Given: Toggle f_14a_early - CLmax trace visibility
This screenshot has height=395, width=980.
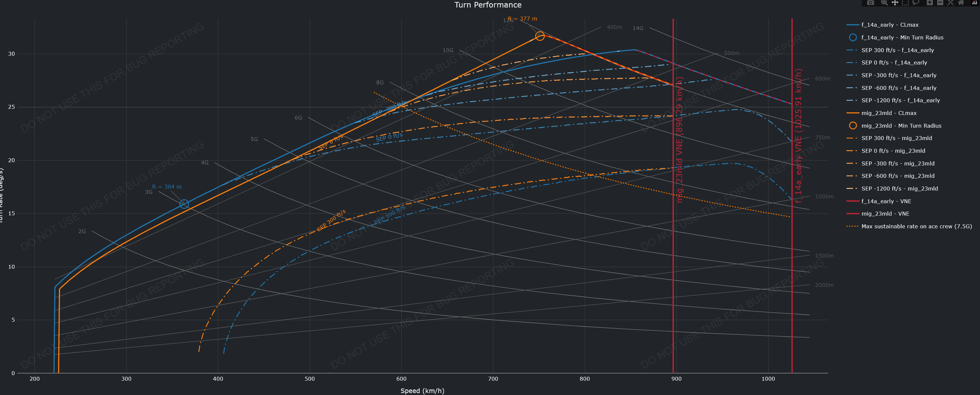Looking at the screenshot, I should point(890,25).
